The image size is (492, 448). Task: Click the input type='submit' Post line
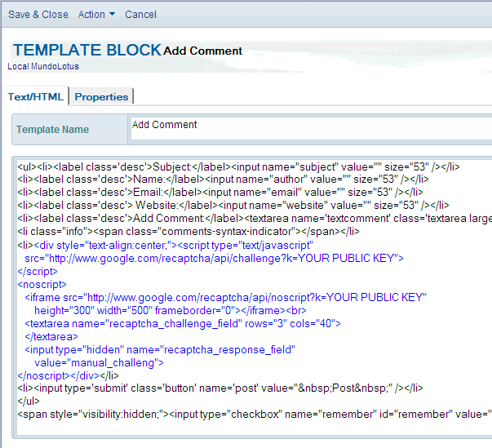pyautogui.click(x=220, y=388)
